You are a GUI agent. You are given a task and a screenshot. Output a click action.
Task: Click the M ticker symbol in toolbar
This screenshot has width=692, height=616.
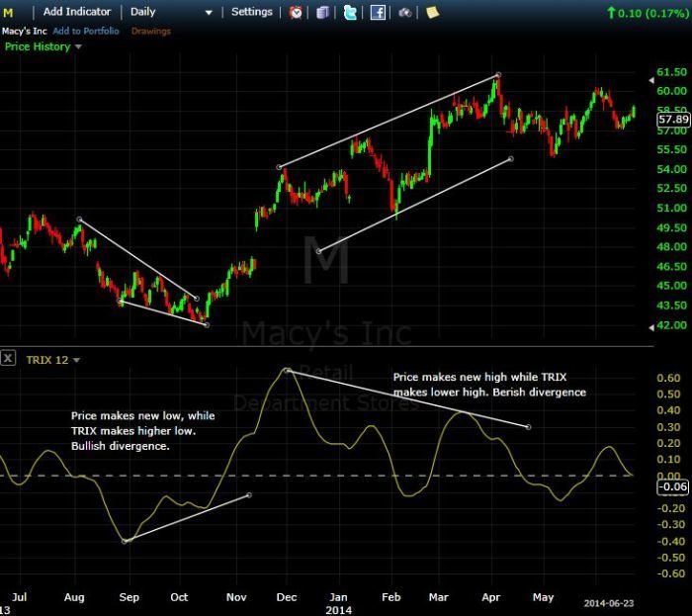tap(8, 13)
